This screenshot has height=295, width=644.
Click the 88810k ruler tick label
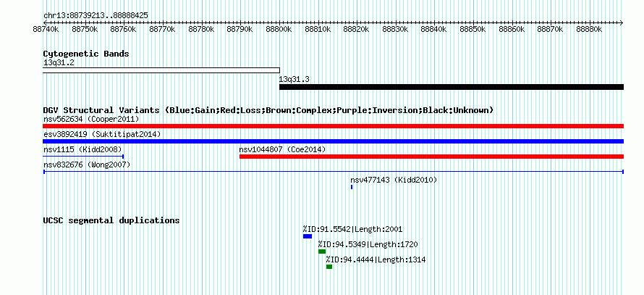[x=318, y=30]
